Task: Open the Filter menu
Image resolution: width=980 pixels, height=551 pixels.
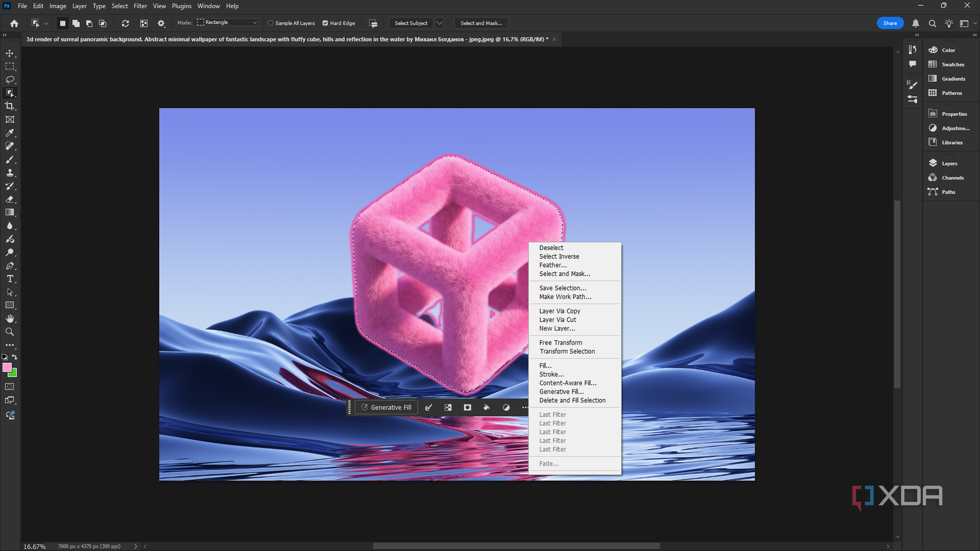Action: [x=140, y=6]
